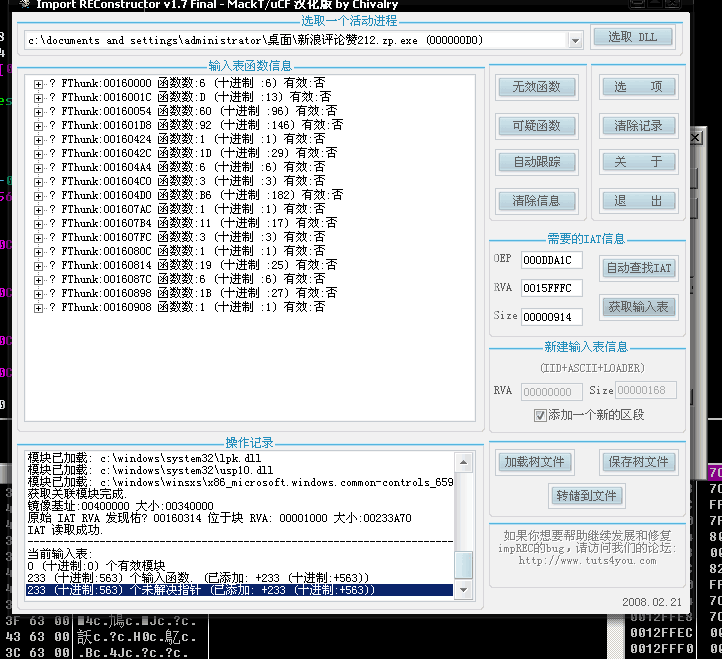Image resolution: width=722 pixels, height=659 pixels.
Task: Expand the FThunk:001604A4 tree node
Action: [38, 168]
